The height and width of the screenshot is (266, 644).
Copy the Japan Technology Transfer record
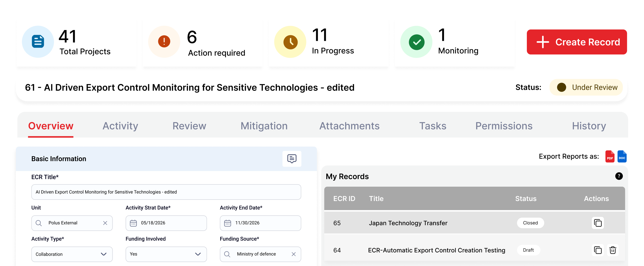coord(598,223)
